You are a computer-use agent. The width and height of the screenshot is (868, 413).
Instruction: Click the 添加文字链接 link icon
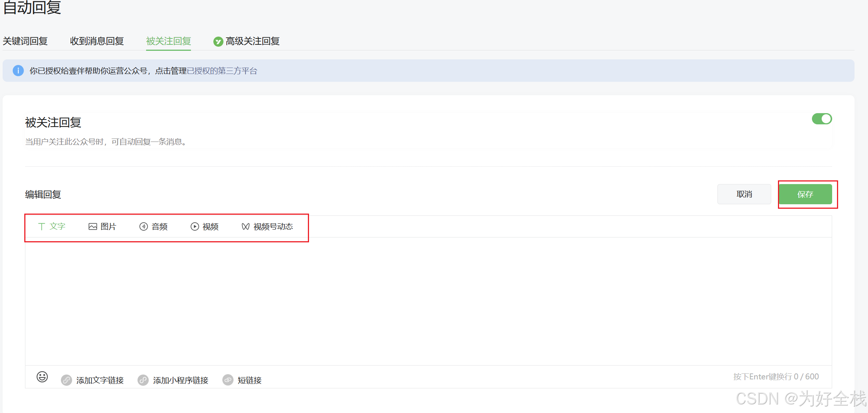[67, 380]
